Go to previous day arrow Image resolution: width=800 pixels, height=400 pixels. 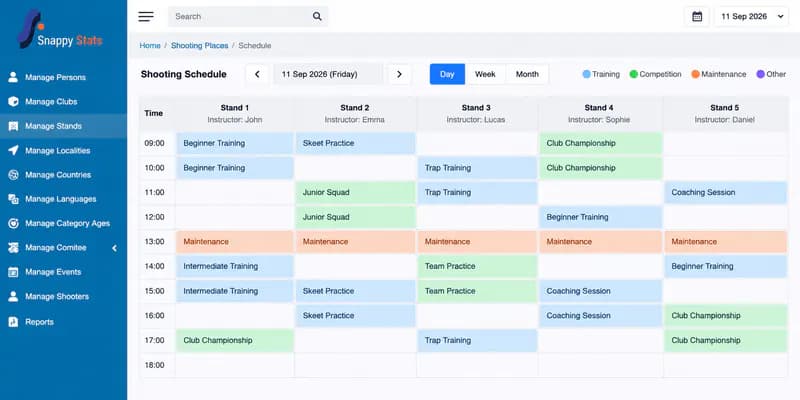[257, 74]
